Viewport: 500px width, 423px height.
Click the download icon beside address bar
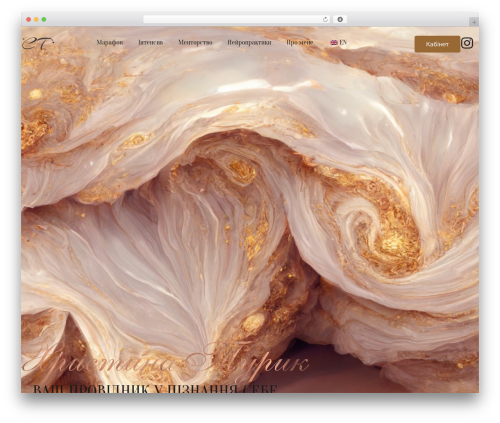340,20
